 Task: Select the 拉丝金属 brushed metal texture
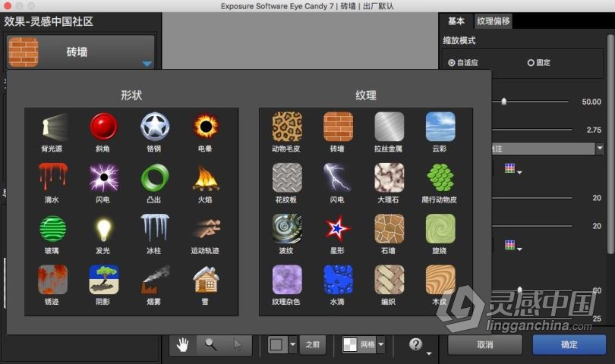click(389, 127)
